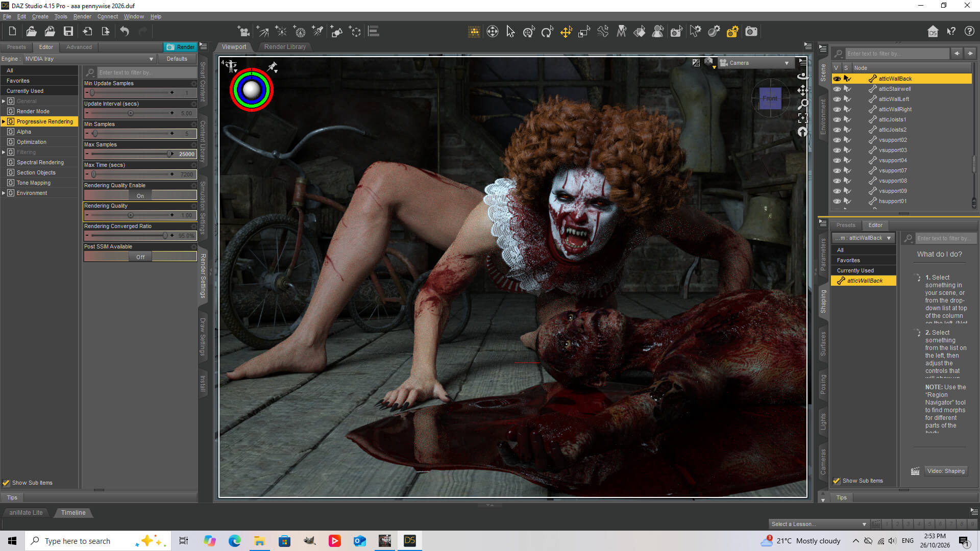Click the Undo arrow icon

[x=125, y=32]
